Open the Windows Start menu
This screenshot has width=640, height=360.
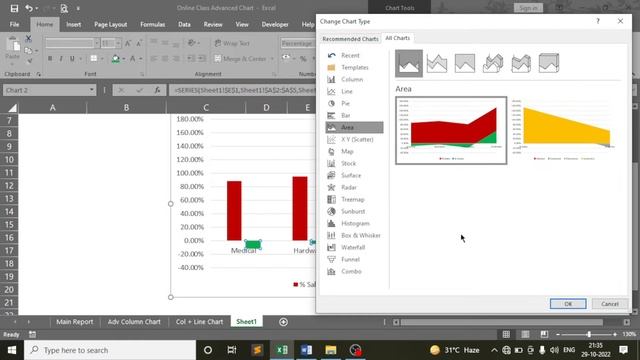tap(12, 350)
